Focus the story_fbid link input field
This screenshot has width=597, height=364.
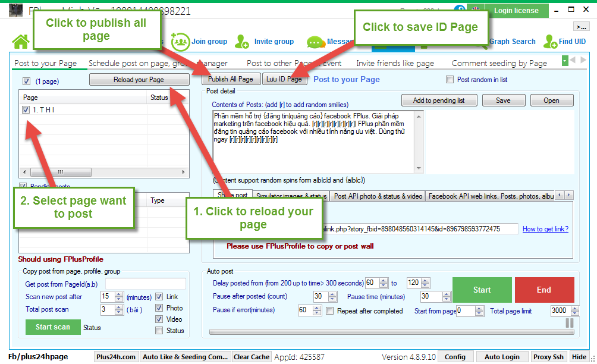[420, 229]
